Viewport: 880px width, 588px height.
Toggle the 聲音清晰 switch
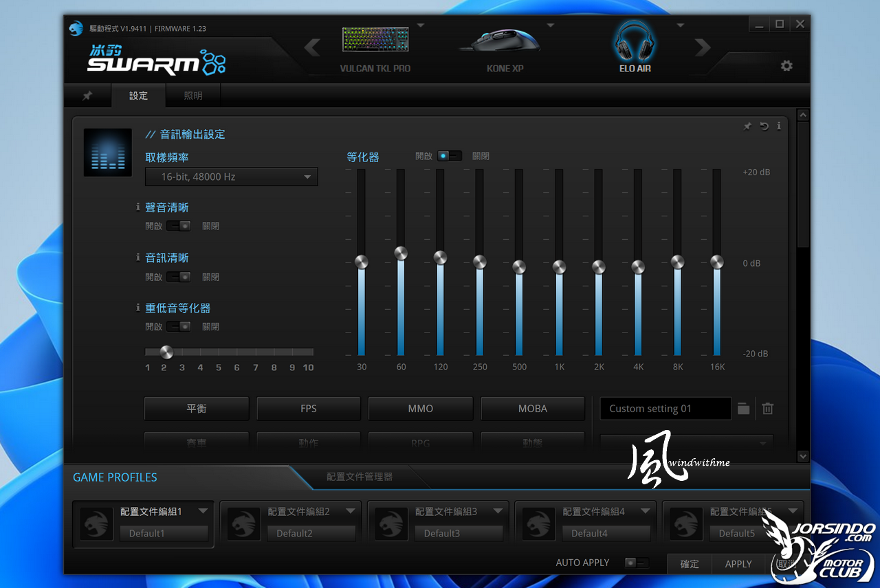pos(179,226)
